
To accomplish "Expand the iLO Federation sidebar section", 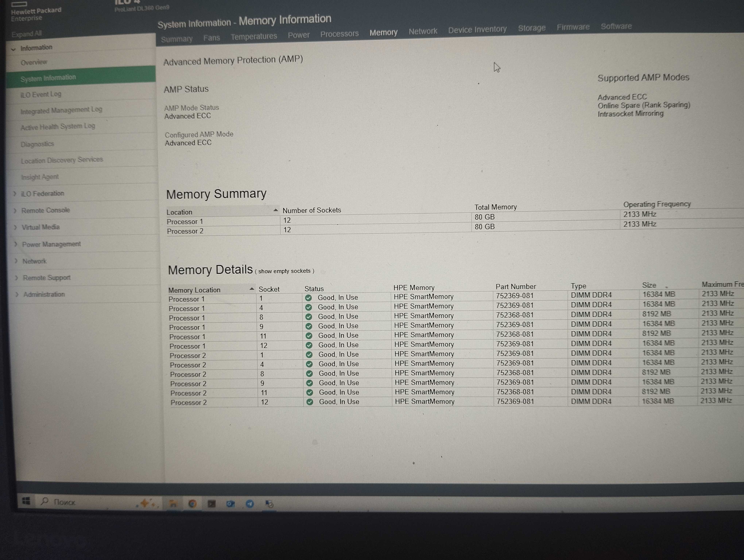I will pyautogui.click(x=14, y=194).
